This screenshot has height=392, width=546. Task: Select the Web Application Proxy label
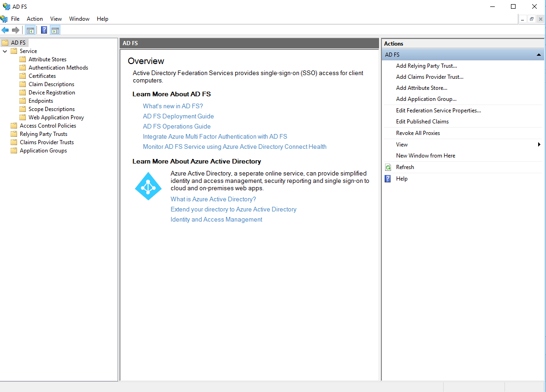coord(56,117)
